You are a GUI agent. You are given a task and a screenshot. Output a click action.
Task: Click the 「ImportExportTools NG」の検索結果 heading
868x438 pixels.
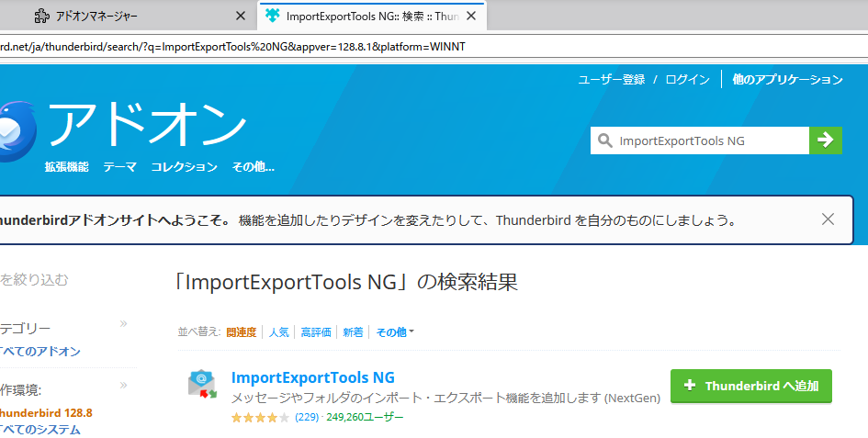pos(346,283)
